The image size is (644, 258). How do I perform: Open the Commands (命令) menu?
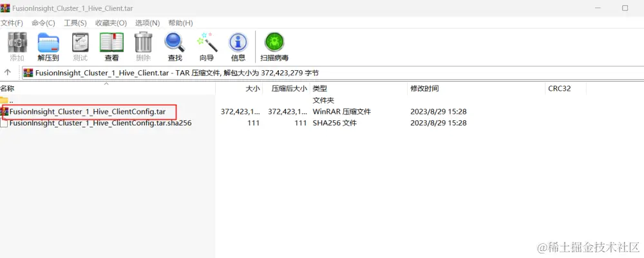pos(43,23)
